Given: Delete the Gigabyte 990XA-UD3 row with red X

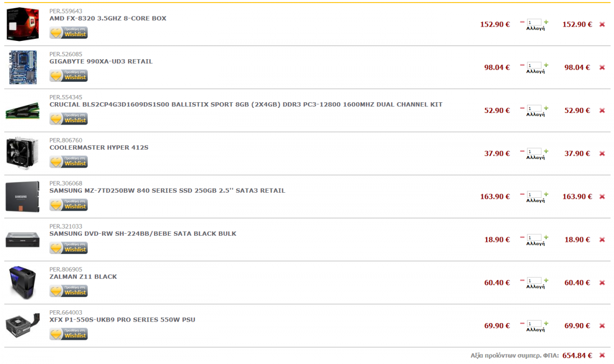Looking at the screenshot, I should [x=602, y=67].
